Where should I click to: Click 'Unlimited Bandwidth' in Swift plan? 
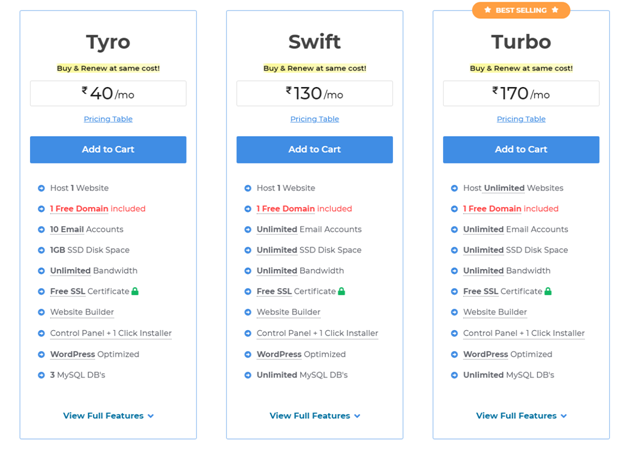(x=300, y=271)
